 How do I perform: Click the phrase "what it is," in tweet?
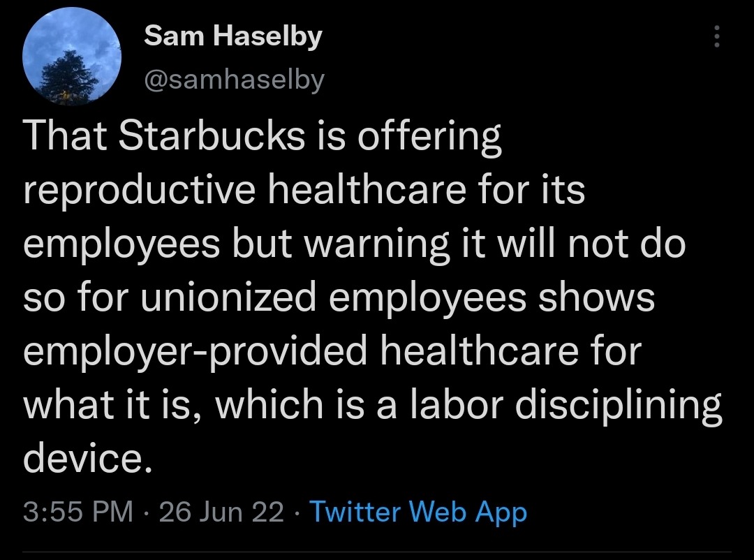pos(113,405)
